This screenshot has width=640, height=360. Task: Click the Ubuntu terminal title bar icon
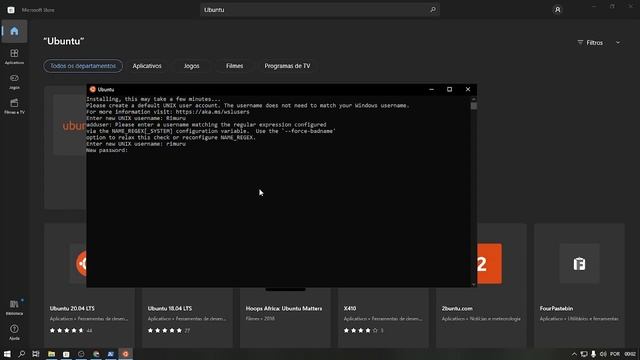pos(93,89)
